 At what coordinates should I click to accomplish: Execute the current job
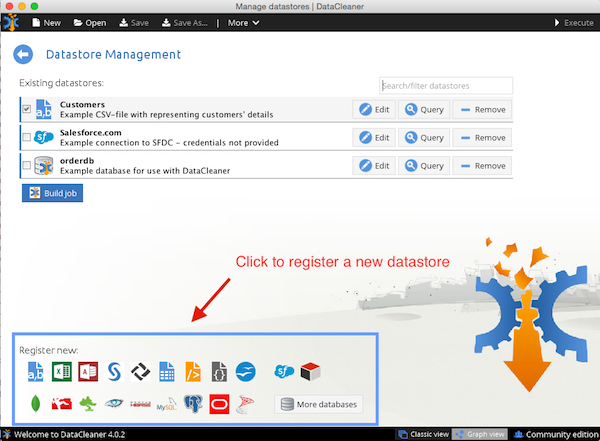coord(574,23)
